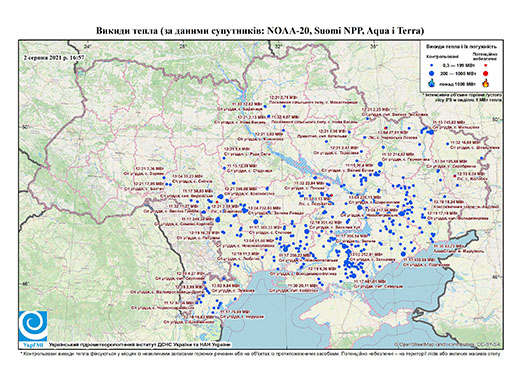520x368 pixels.
Task: Click the orange flame legend icon
Action: (486, 83)
